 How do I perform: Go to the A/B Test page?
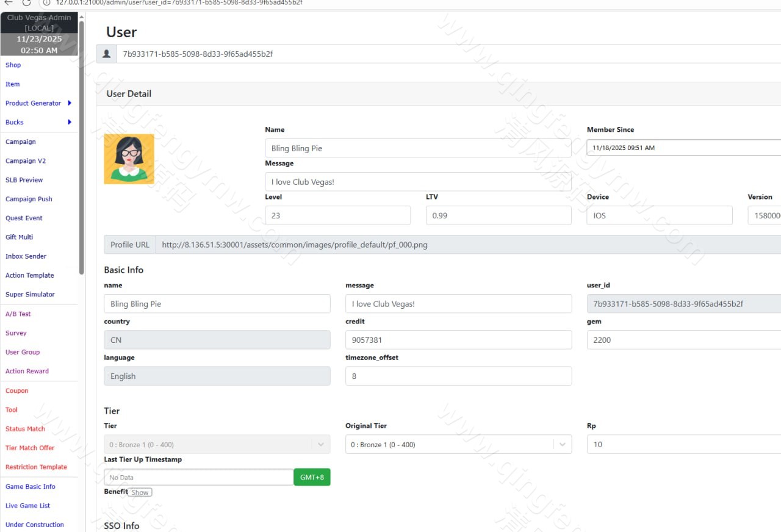point(18,314)
